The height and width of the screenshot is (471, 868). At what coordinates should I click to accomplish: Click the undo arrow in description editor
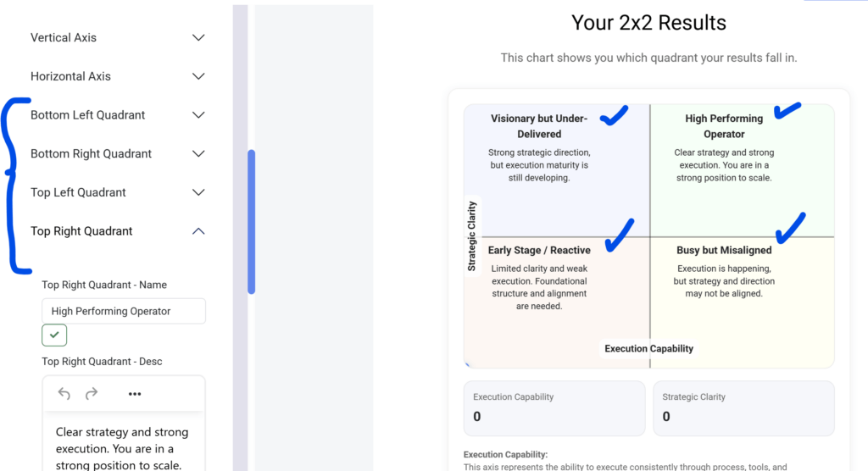64,394
